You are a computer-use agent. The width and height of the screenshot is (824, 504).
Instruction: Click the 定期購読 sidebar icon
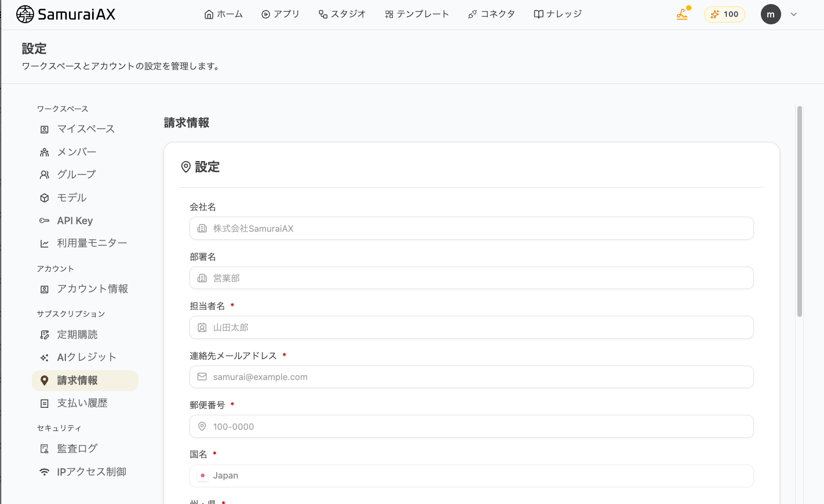click(45, 335)
